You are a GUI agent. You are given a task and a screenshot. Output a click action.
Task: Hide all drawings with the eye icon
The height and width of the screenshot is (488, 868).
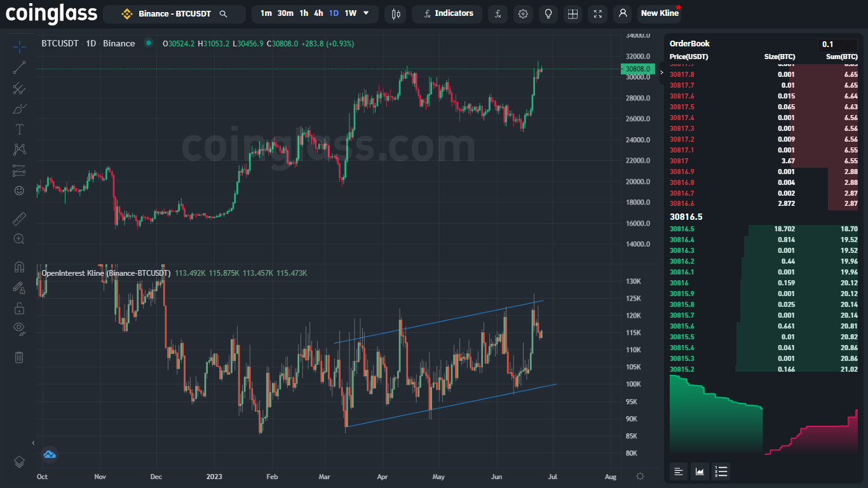coord(19,328)
